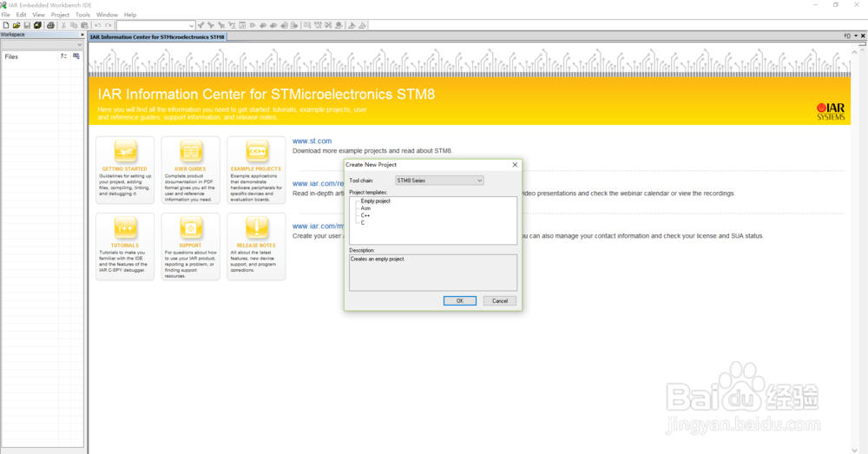Click the Go To line toolbar icon
Viewport: 868px width, 454px height.
tap(242, 25)
